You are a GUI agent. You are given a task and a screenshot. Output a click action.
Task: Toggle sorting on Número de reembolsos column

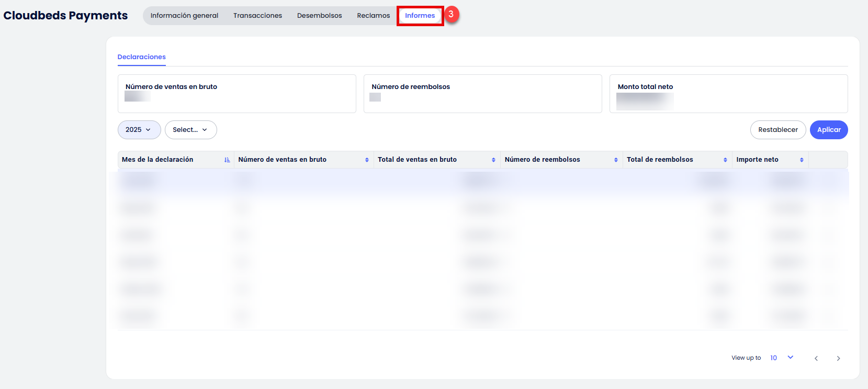click(616, 160)
